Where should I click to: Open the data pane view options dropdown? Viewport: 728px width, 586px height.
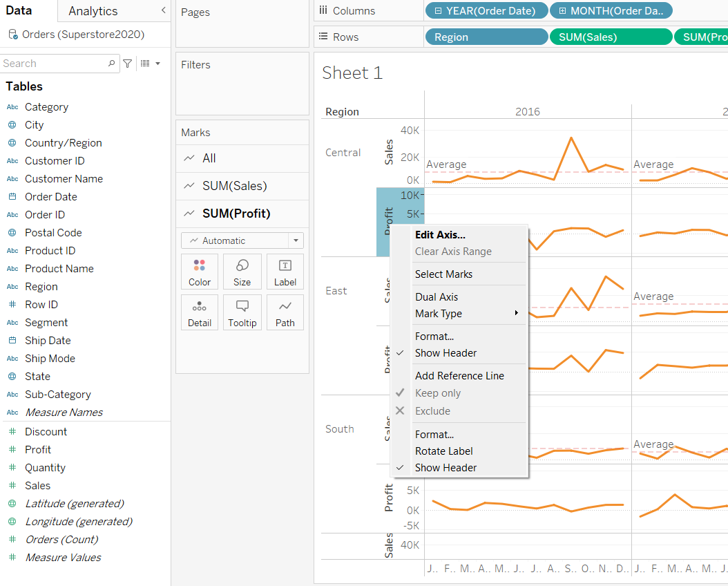pyautogui.click(x=150, y=64)
